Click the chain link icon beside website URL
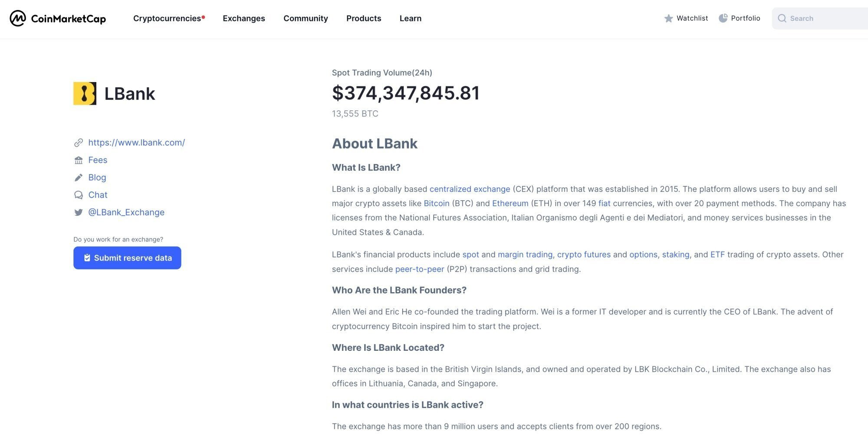Image resolution: width=868 pixels, height=442 pixels. [79, 142]
